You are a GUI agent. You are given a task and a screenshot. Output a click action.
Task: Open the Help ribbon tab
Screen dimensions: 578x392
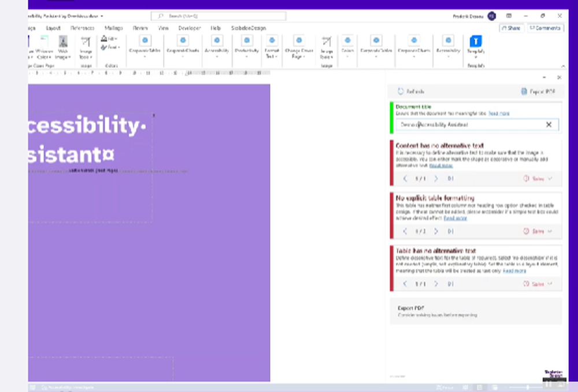click(216, 28)
